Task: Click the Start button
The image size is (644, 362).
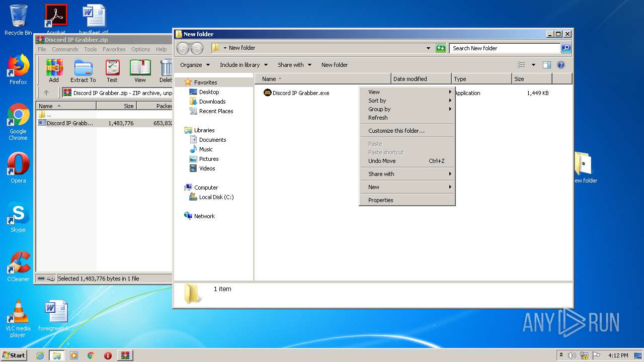Action: [14, 355]
